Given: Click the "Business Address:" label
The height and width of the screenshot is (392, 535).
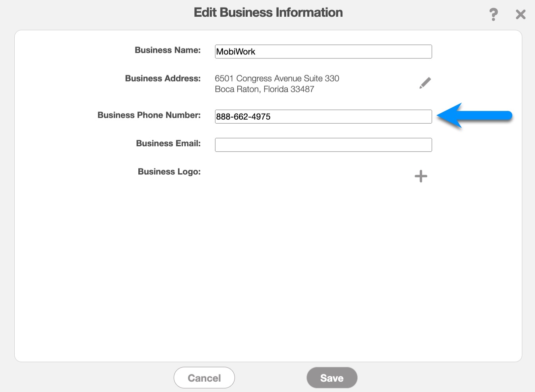Looking at the screenshot, I should pyautogui.click(x=163, y=78).
